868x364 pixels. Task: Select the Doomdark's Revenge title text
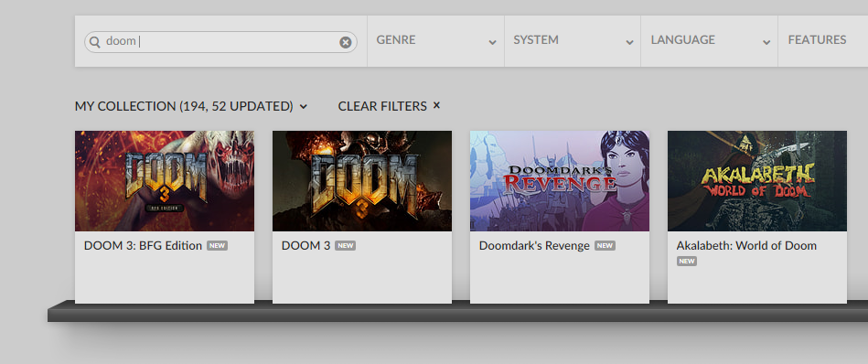534,246
